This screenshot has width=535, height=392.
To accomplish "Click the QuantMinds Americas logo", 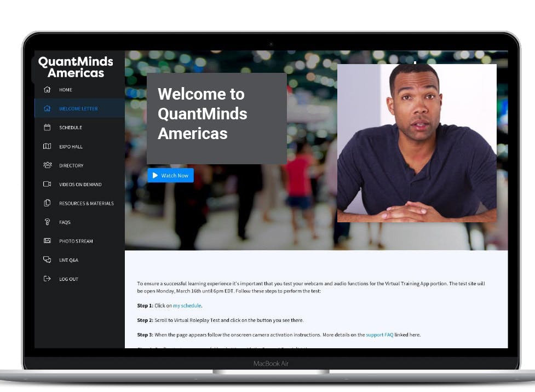I will pos(76,67).
